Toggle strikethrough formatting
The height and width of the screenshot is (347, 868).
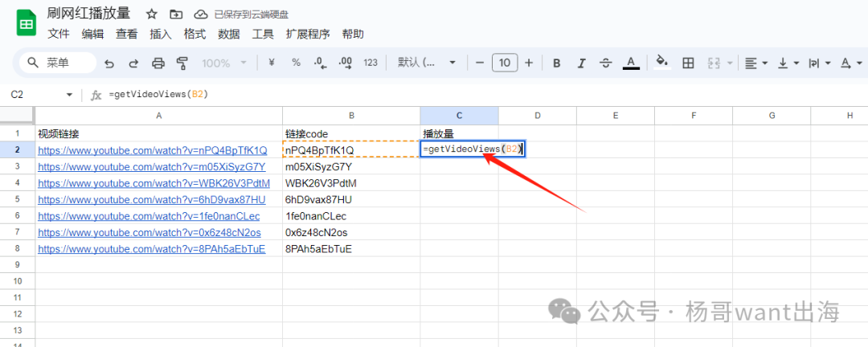click(606, 63)
